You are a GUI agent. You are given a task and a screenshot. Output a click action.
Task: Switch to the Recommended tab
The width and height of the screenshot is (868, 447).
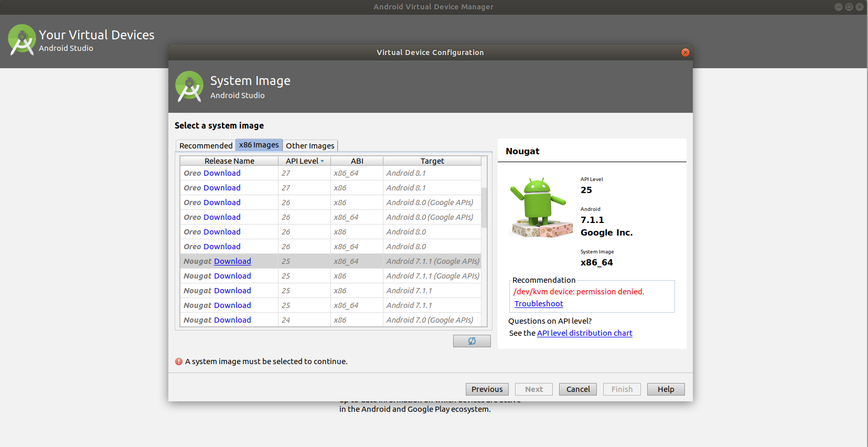(206, 146)
